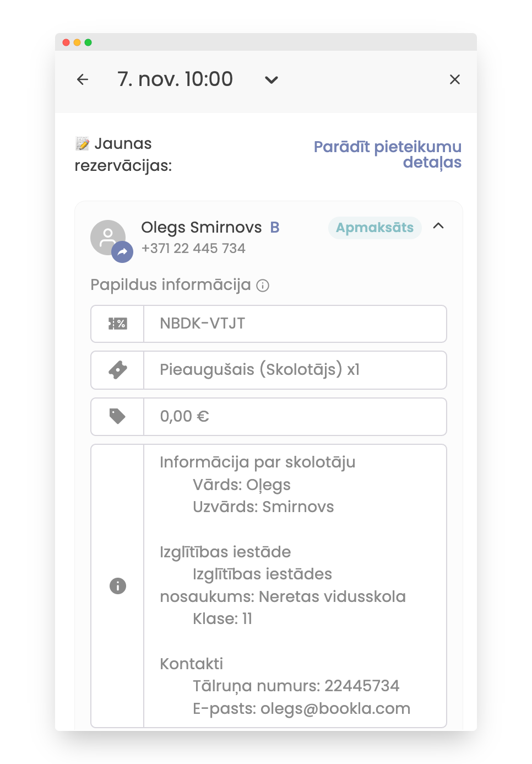The height and width of the screenshot is (764, 532).
Task: Close the reservation panel with X
Action: point(455,79)
